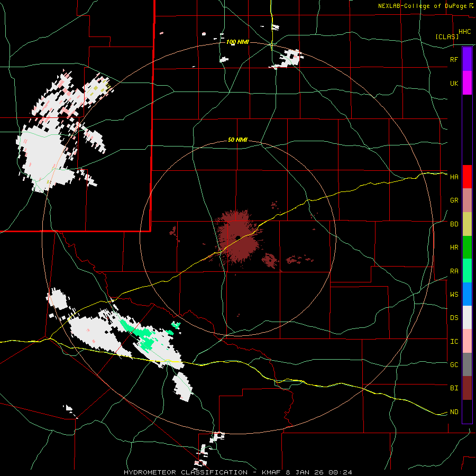Viewport: 476px width, 476px height.
Task: Click the "50 NMI" range ring label
Action: (237, 140)
